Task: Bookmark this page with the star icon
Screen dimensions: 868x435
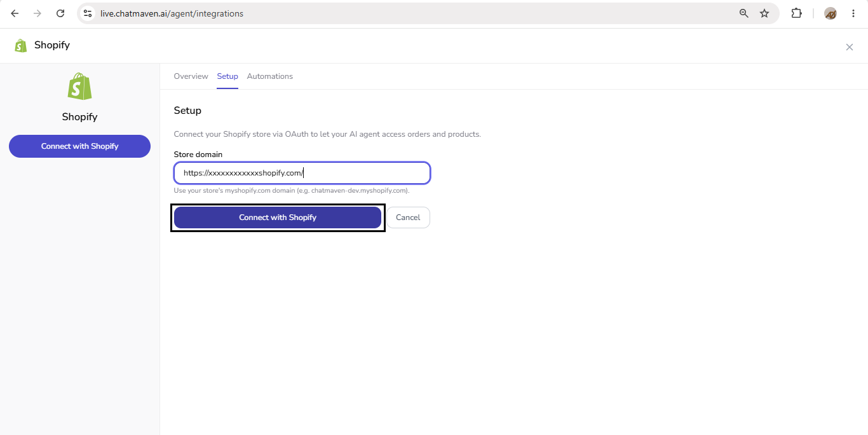Action: pyautogui.click(x=764, y=13)
